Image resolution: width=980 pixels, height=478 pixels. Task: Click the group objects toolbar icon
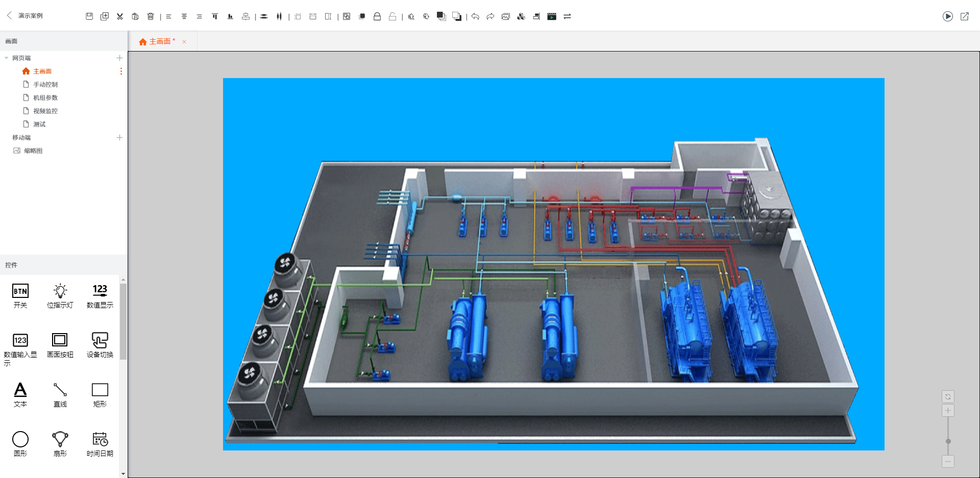(347, 16)
